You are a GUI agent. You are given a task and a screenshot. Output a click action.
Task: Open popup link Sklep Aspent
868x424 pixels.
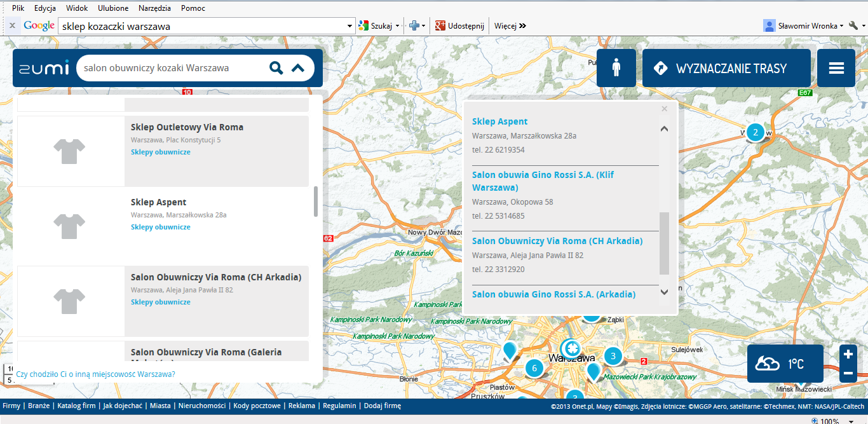click(500, 121)
